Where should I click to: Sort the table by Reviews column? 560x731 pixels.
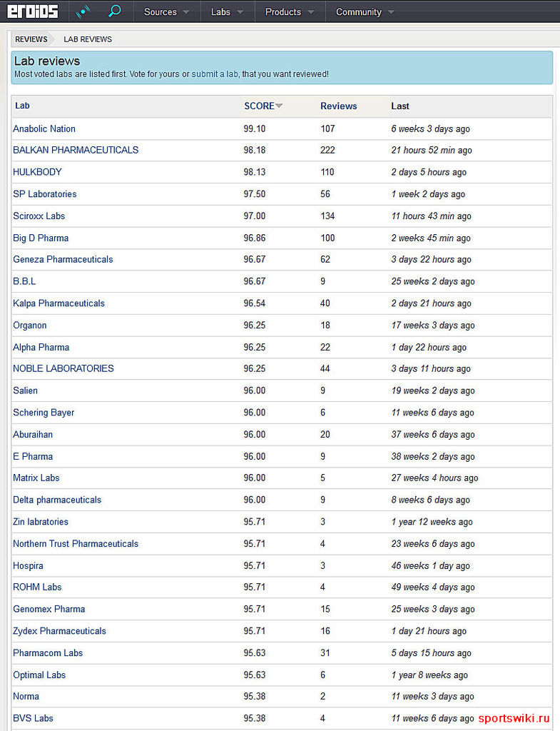pyautogui.click(x=338, y=106)
